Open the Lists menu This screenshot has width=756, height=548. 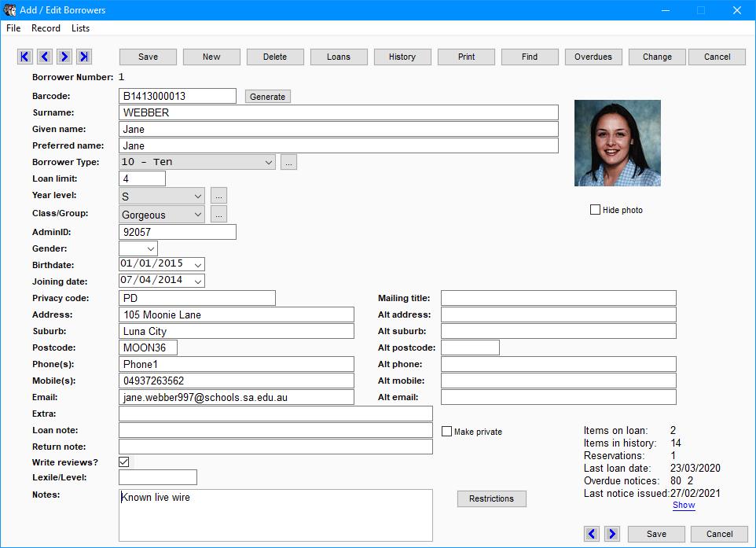click(x=80, y=28)
